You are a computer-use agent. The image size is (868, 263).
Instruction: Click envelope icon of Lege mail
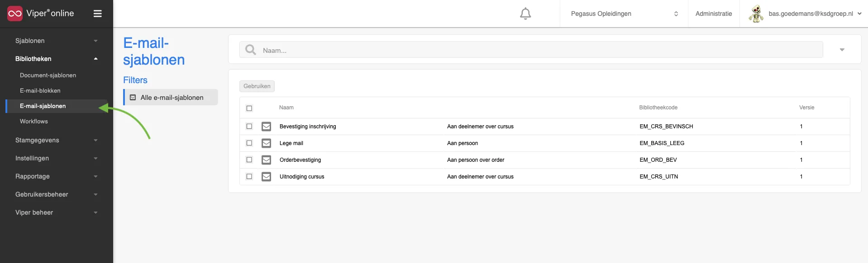[267, 143]
